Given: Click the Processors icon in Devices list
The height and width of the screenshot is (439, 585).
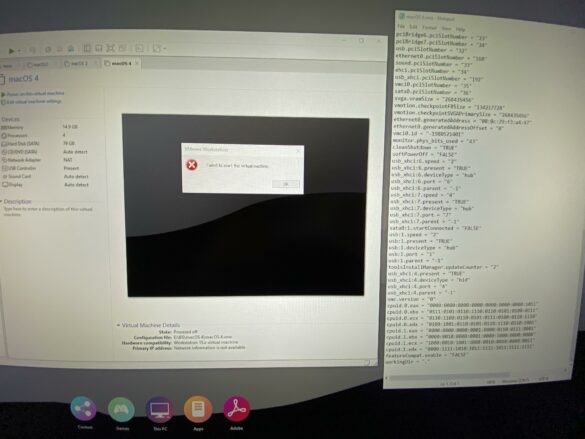Looking at the screenshot, I should click(4, 136).
